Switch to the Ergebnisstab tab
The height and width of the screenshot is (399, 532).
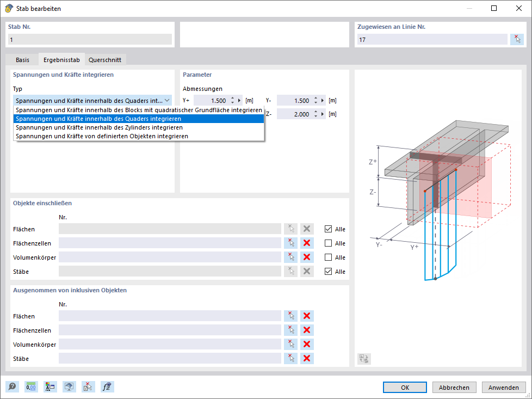pyautogui.click(x=61, y=60)
